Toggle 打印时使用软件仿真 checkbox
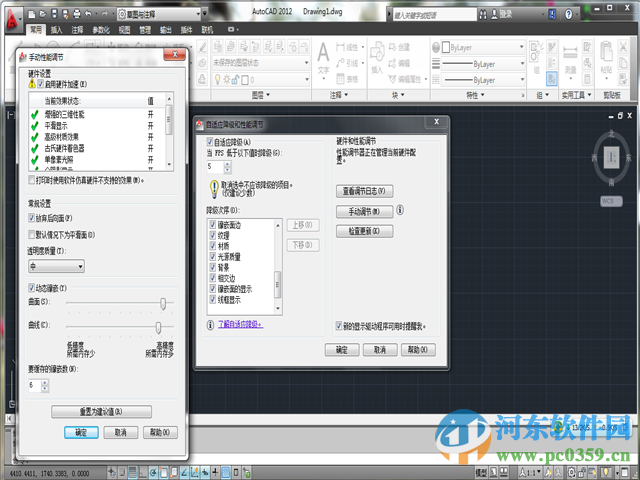The width and height of the screenshot is (640, 480). 31,180
